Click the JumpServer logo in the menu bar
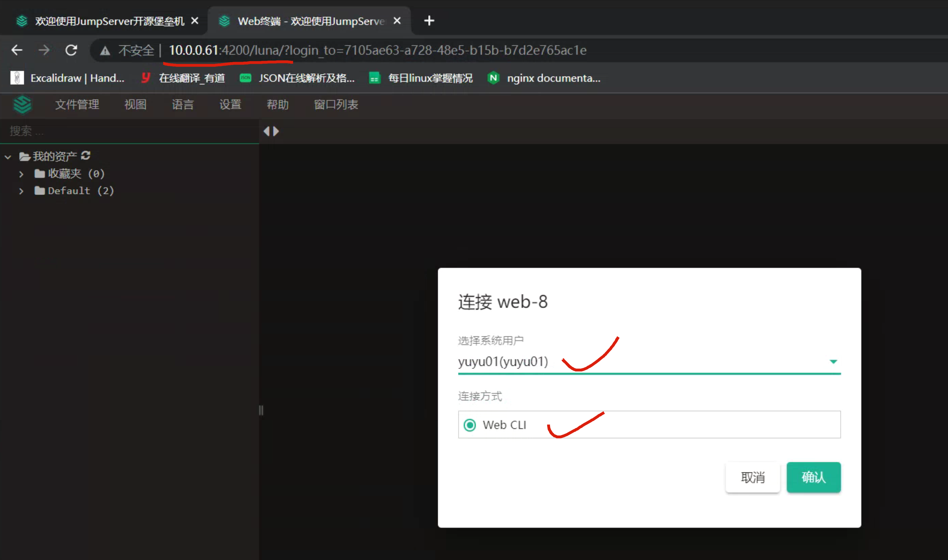948x560 pixels. (22, 105)
